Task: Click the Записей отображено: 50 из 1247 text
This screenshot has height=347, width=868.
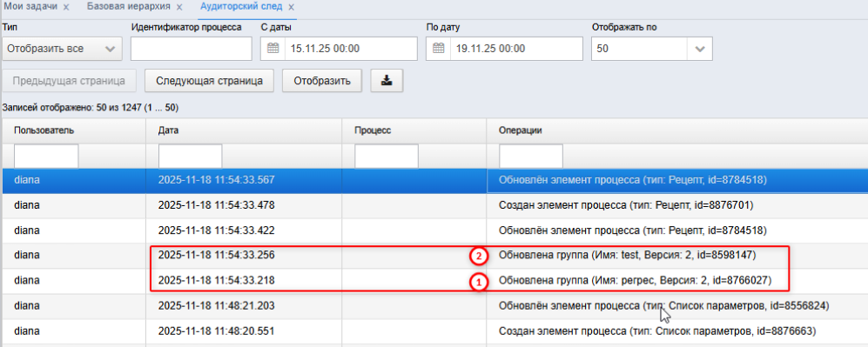Action: (x=91, y=107)
